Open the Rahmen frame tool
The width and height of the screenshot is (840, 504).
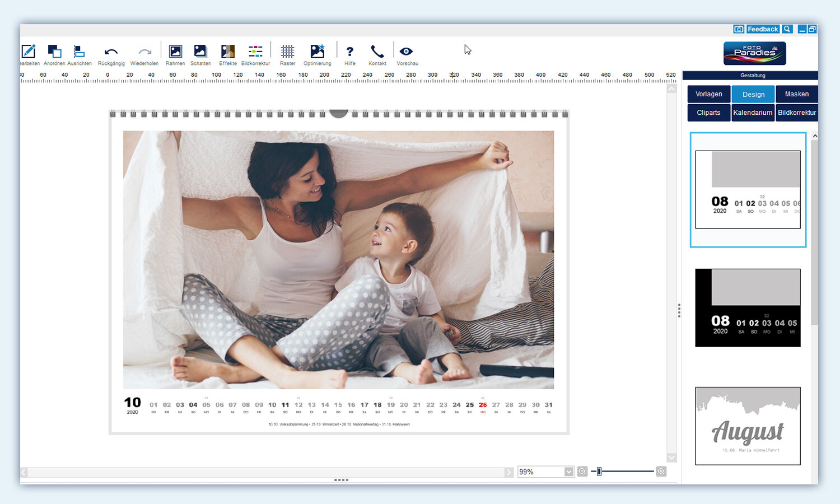point(175,53)
